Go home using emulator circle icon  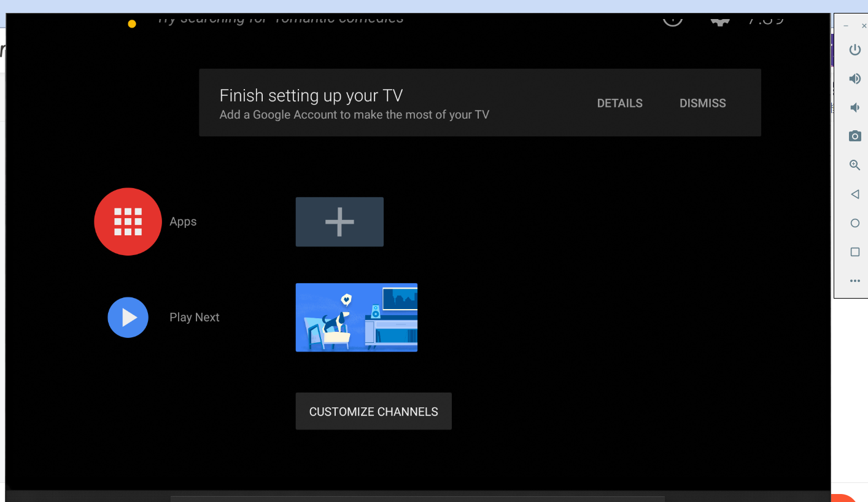point(854,223)
